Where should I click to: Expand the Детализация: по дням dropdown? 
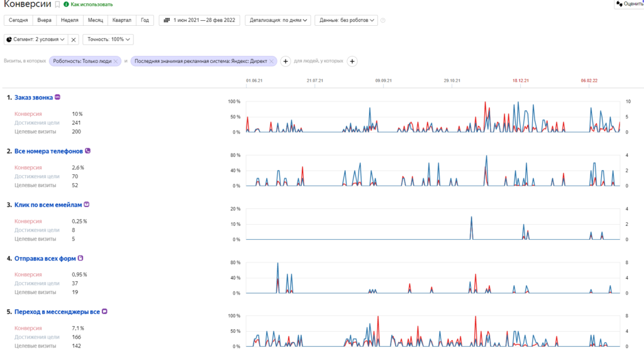point(278,20)
